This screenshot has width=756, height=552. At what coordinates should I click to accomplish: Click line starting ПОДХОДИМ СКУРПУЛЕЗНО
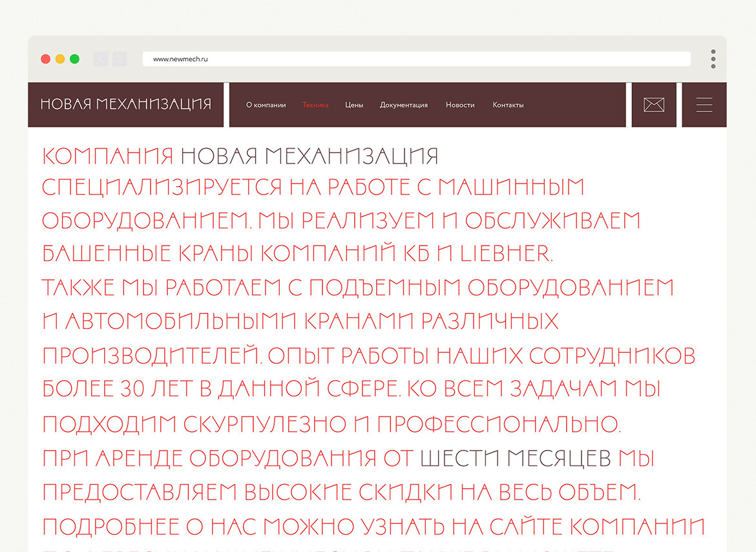tap(331, 424)
